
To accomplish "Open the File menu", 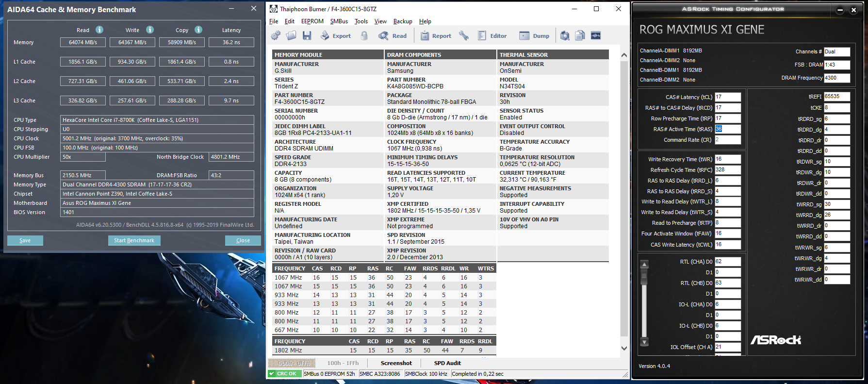I will (274, 21).
